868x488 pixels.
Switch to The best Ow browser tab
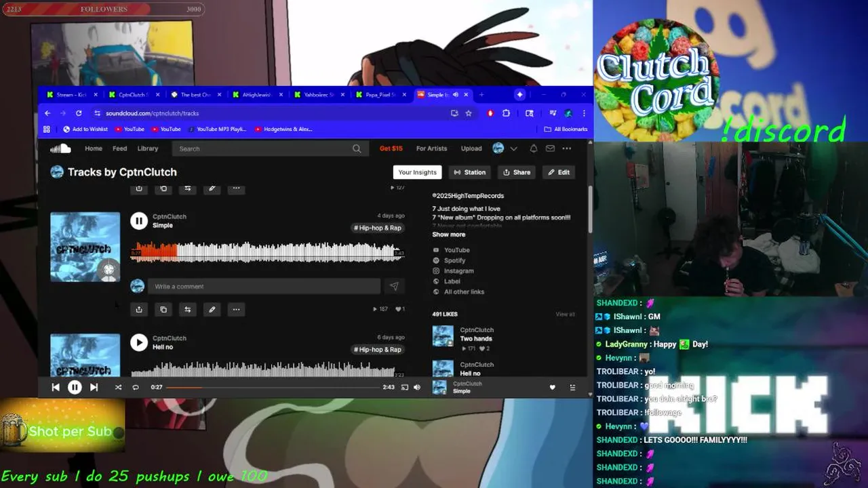click(x=195, y=95)
